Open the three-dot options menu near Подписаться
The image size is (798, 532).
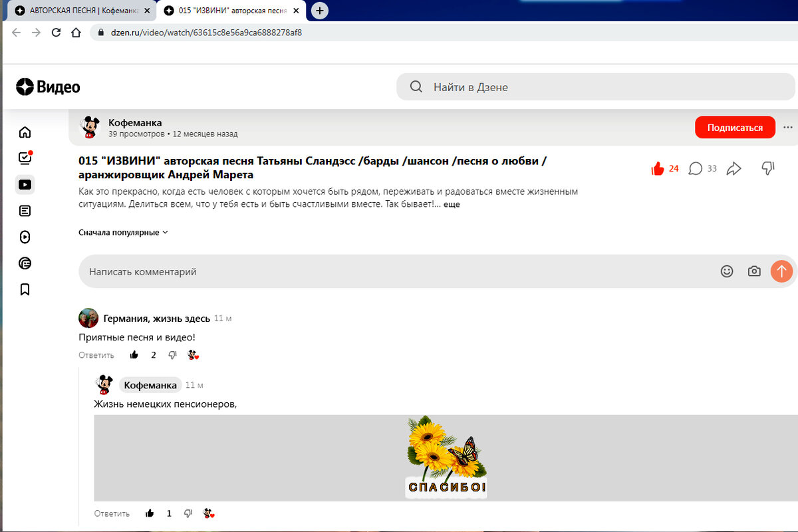click(x=788, y=126)
